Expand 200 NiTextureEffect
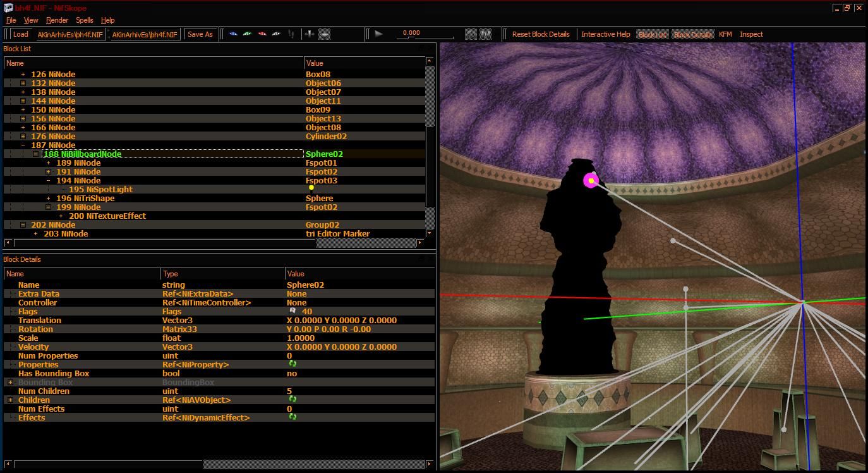The height and width of the screenshot is (473, 868). click(x=61, y=216)
